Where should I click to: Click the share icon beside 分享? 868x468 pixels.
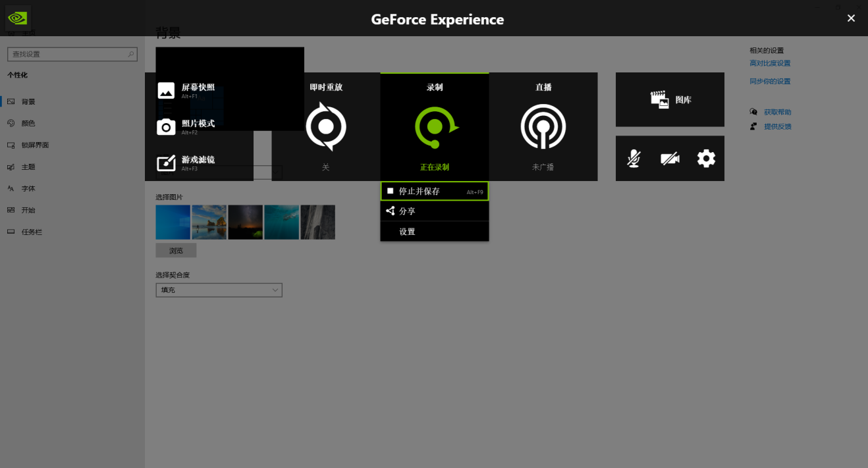[x=391, y=211]
